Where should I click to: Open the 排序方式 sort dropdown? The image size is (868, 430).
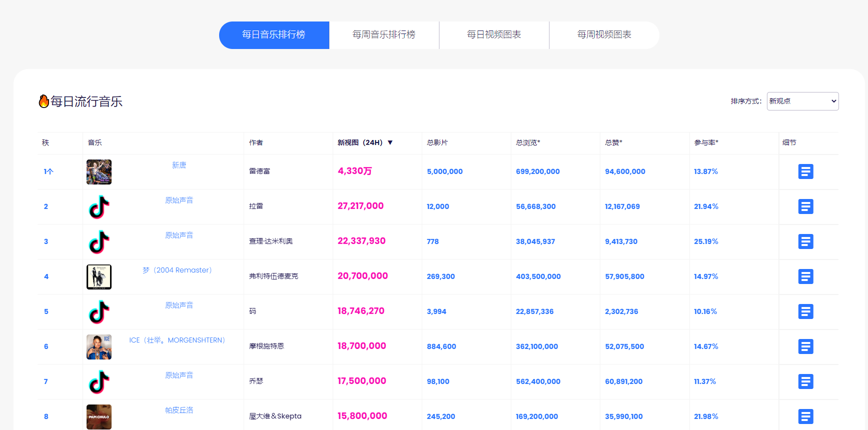[x=802, y=101]
